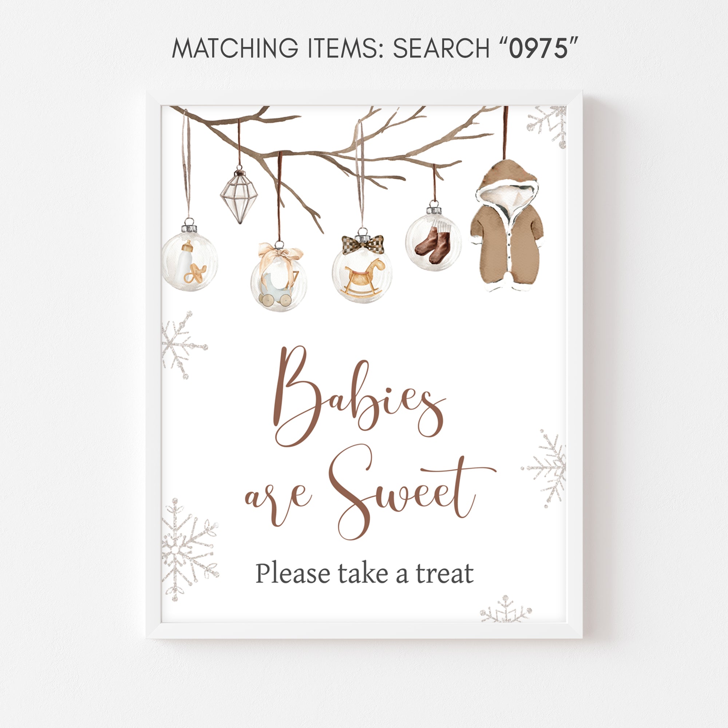Viewport: 728px width, 728px height.
Task: Click the "0975" search code text
Action: 539,48
